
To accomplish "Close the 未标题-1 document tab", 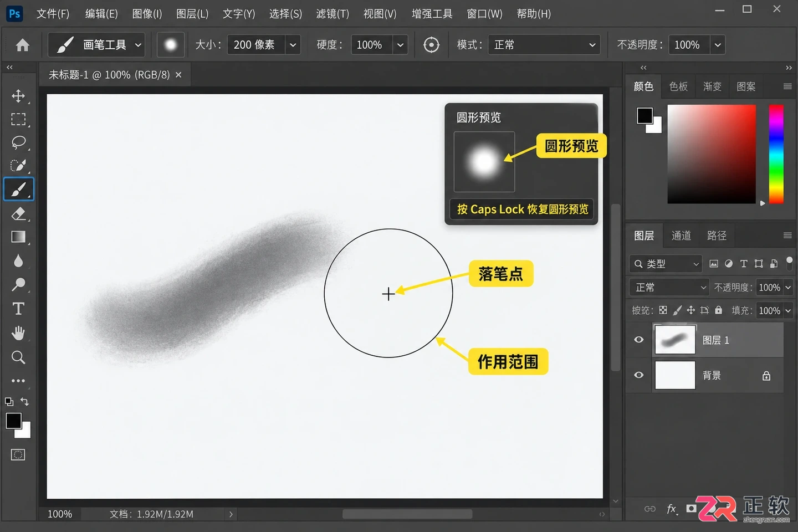I will point(178,75).
